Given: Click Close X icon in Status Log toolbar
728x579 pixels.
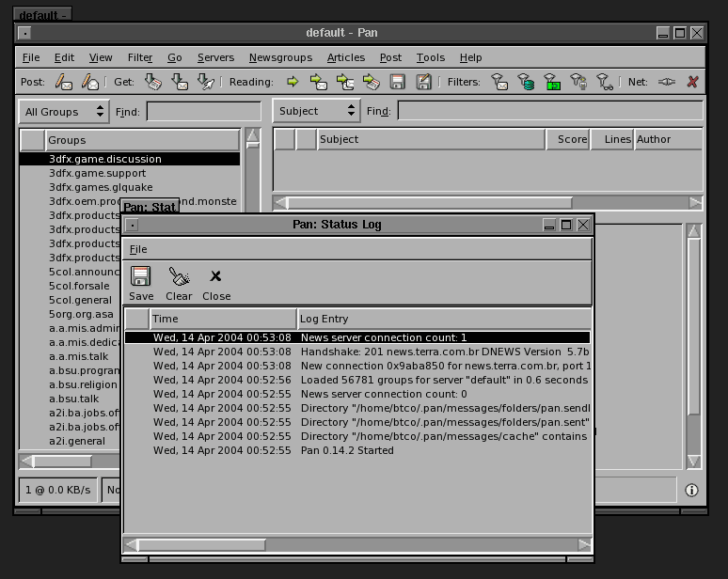Looking at the screenshot, I should coord(215,276).
